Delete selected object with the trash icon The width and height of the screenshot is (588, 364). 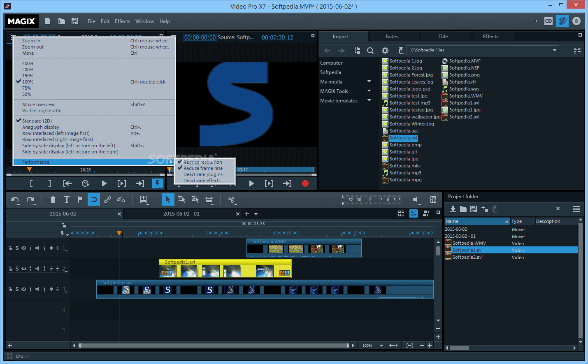(x=53, y=200)
